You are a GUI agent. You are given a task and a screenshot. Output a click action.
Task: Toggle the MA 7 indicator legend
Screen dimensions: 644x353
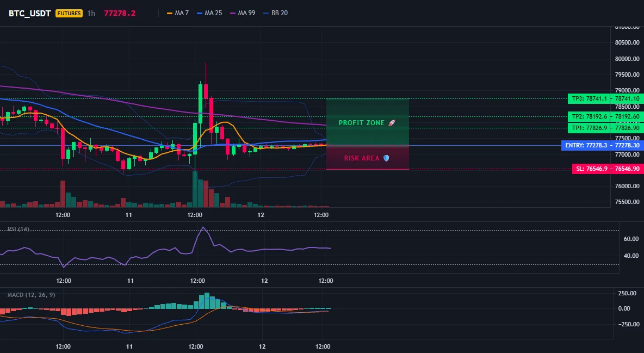[178, 13]
